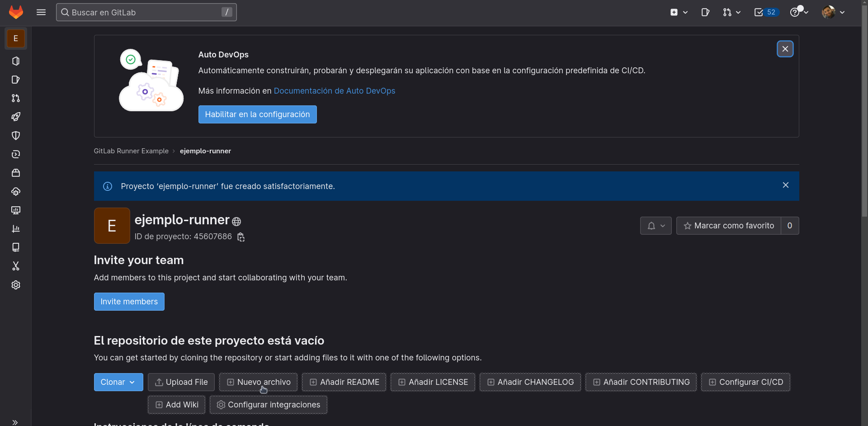Screen dimensions: 868x426
Task: Click Marcar como favorito star button
Action: point(729,226)
